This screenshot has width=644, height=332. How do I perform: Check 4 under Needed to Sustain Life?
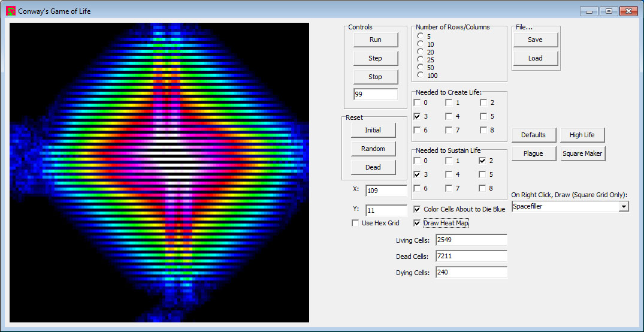449,174
